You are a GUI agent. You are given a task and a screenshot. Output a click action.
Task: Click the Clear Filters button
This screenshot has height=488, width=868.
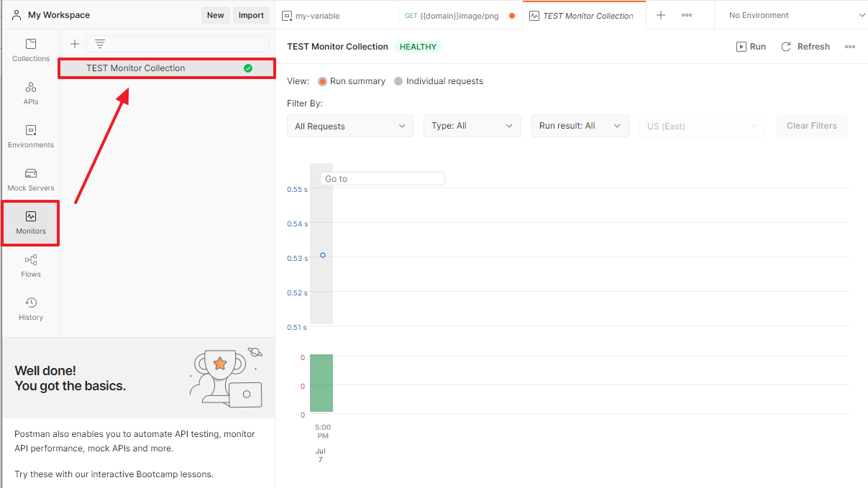(x=812, y=126)
